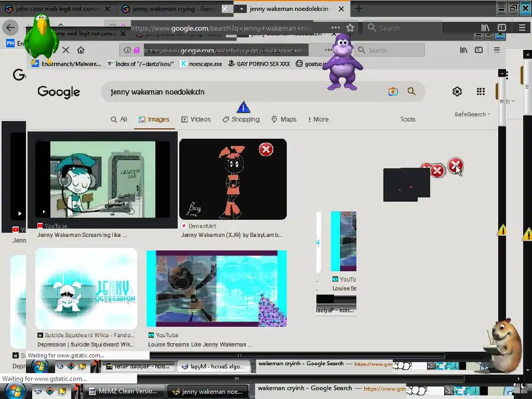
Task: Click the bottom horizontal scrollbar handle
Action: tap(236, 378)
